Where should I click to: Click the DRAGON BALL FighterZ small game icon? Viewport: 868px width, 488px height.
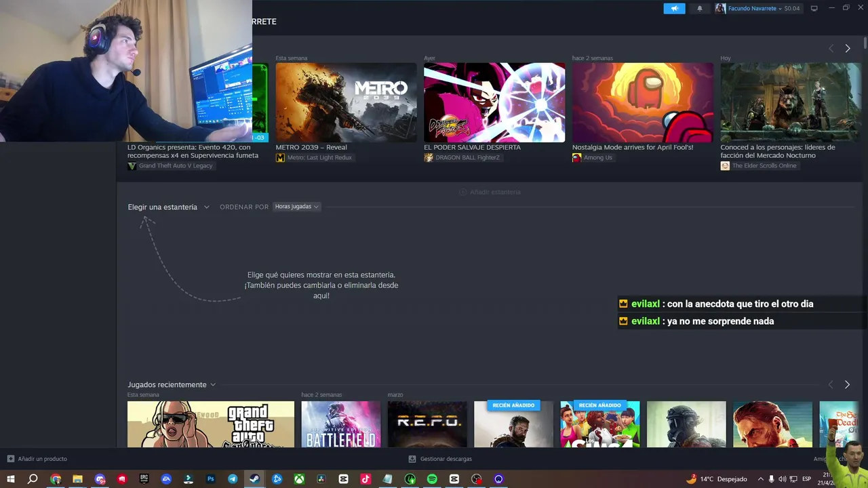point(429,157)
